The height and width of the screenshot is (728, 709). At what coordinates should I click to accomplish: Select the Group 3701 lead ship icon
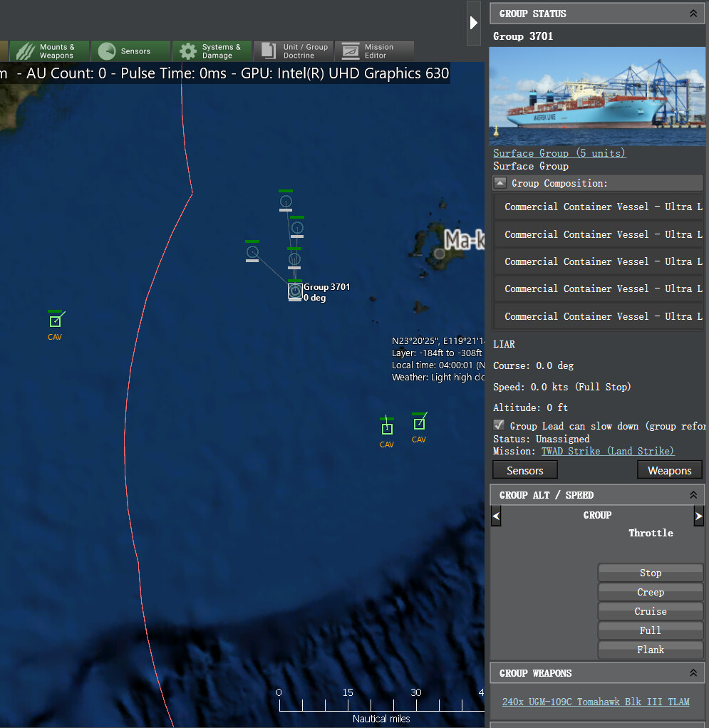click(295, 291)
